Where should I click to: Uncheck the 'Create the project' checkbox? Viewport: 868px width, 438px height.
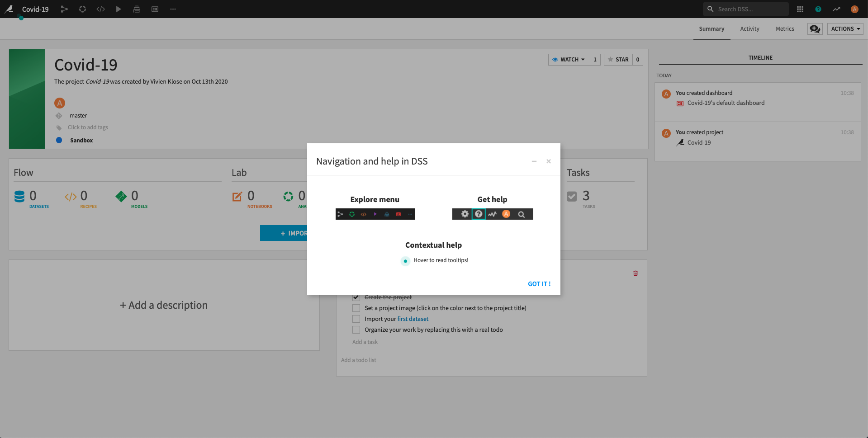(356, 297)
